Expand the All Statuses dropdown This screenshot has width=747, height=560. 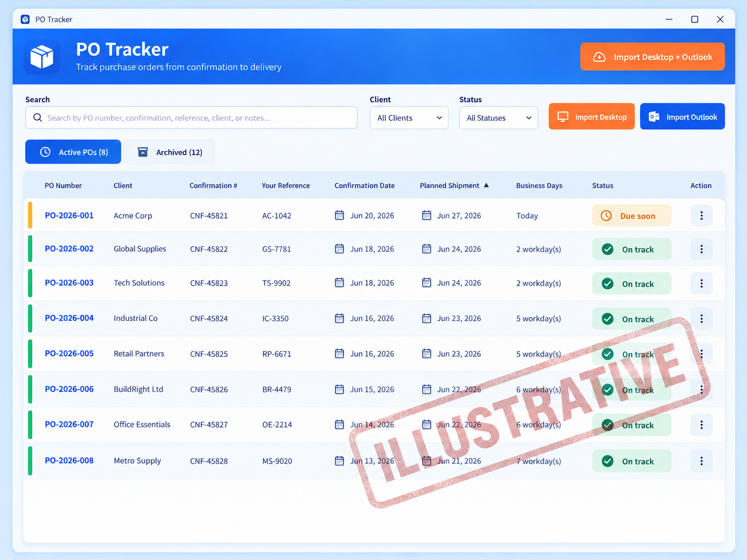498,118
